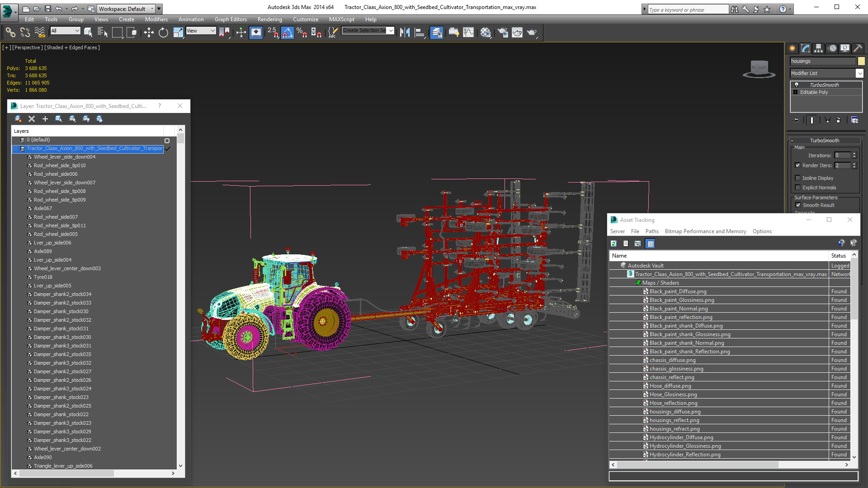Click the Align tool icon

[x=420, y=32]
